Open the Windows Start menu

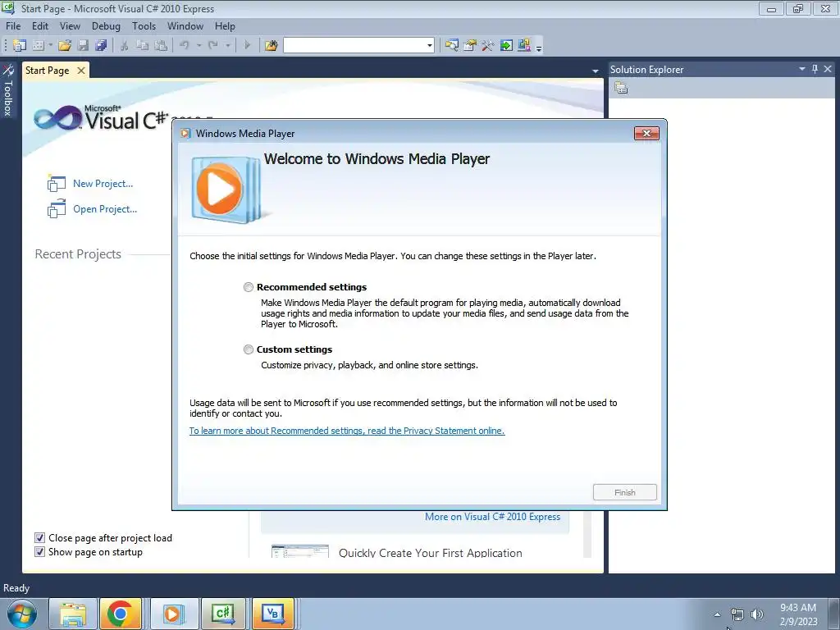click(21, 614)
